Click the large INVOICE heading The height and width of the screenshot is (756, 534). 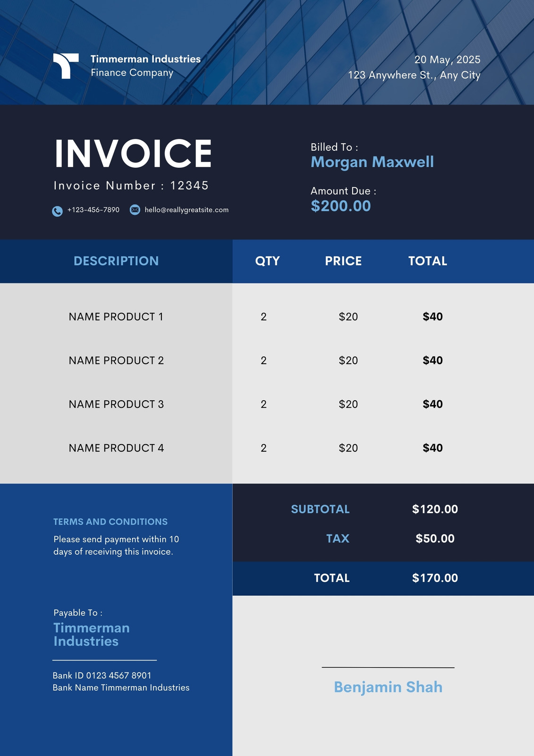[x=133, y=154]
